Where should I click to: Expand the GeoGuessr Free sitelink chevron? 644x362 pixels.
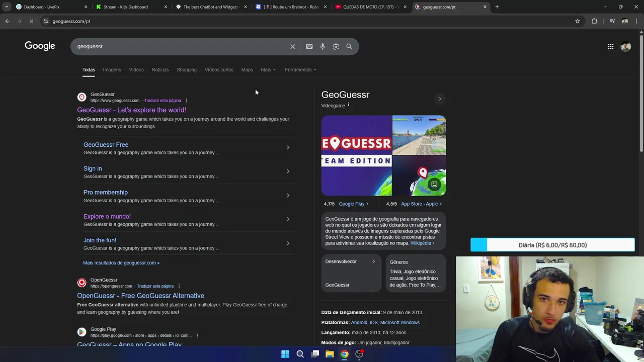click(x=288, y=147)
